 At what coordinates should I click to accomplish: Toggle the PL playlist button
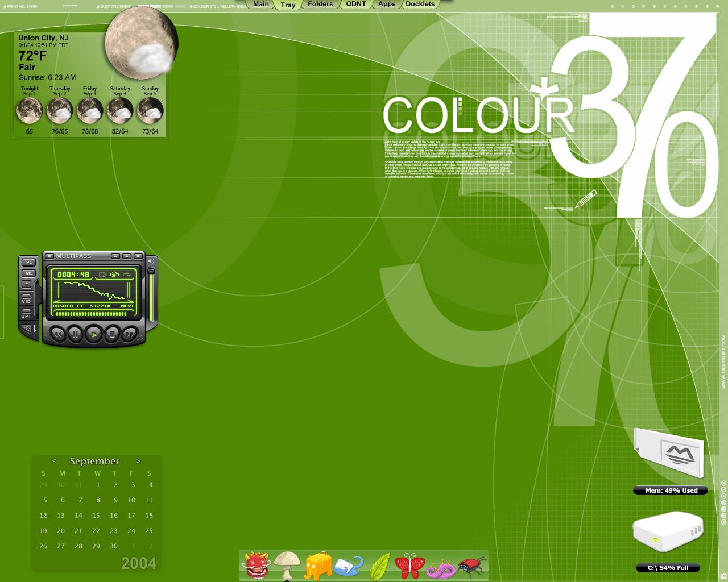click(29, 263)
